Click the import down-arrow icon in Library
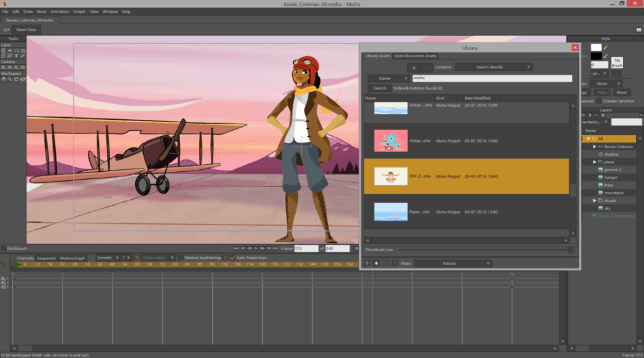This screenshot has height=358, width=644. (x=376, y=263)
